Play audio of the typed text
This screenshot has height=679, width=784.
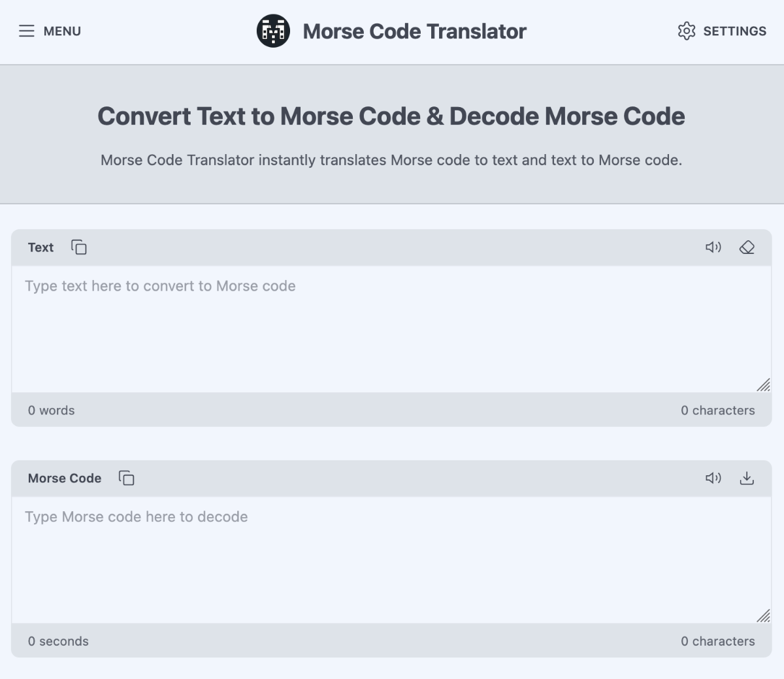coord(713,247)
